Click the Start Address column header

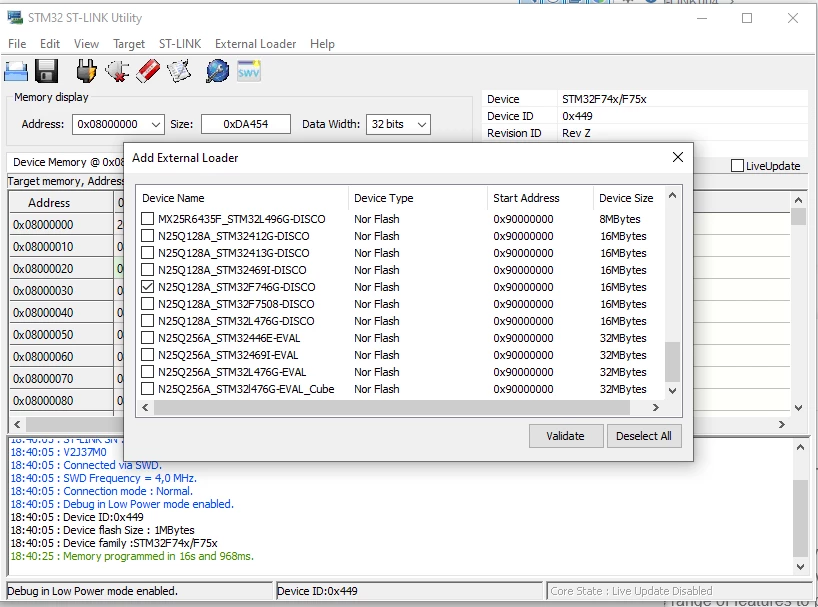point(540,198)
